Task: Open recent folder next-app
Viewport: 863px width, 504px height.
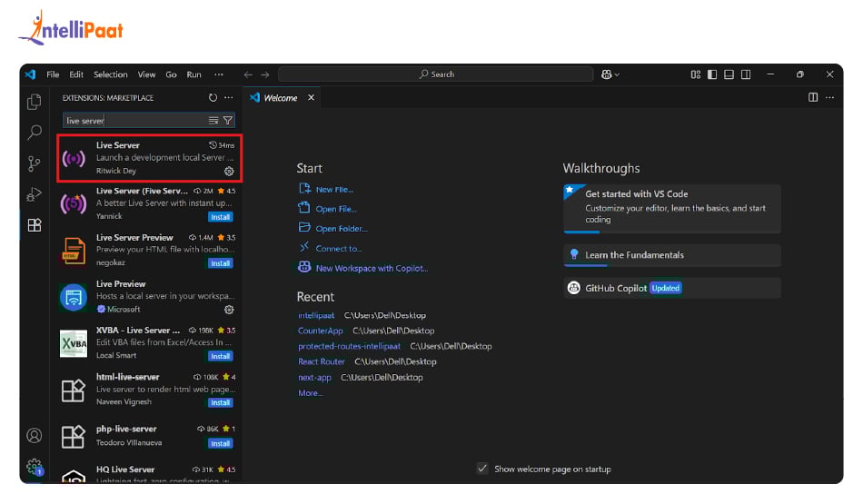Action: click(314, 378)
